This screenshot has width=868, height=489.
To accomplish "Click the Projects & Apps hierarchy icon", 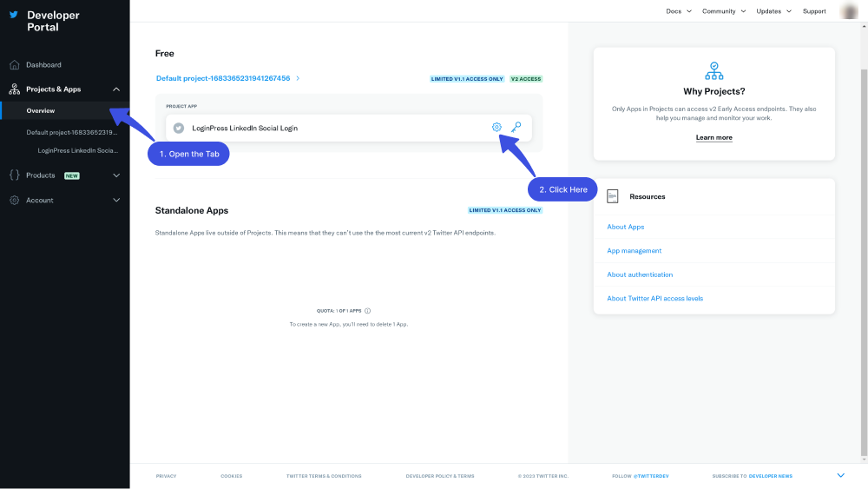I will coord(15,89).
